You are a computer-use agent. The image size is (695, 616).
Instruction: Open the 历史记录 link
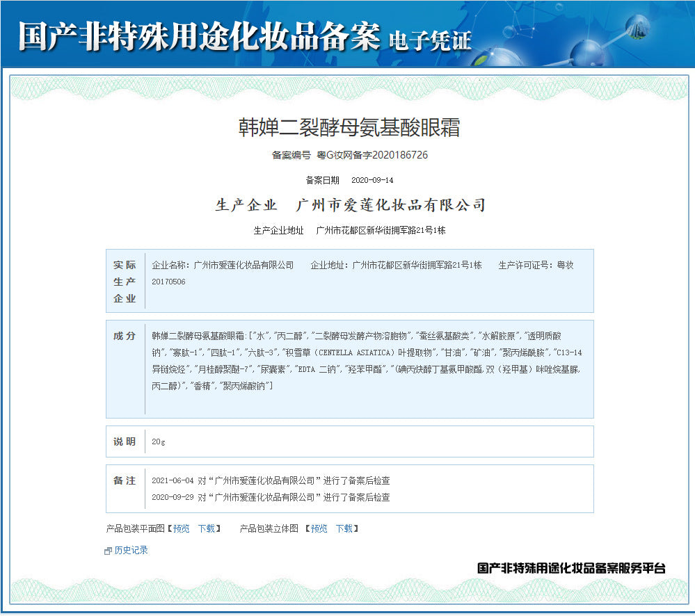coord(131,550)
